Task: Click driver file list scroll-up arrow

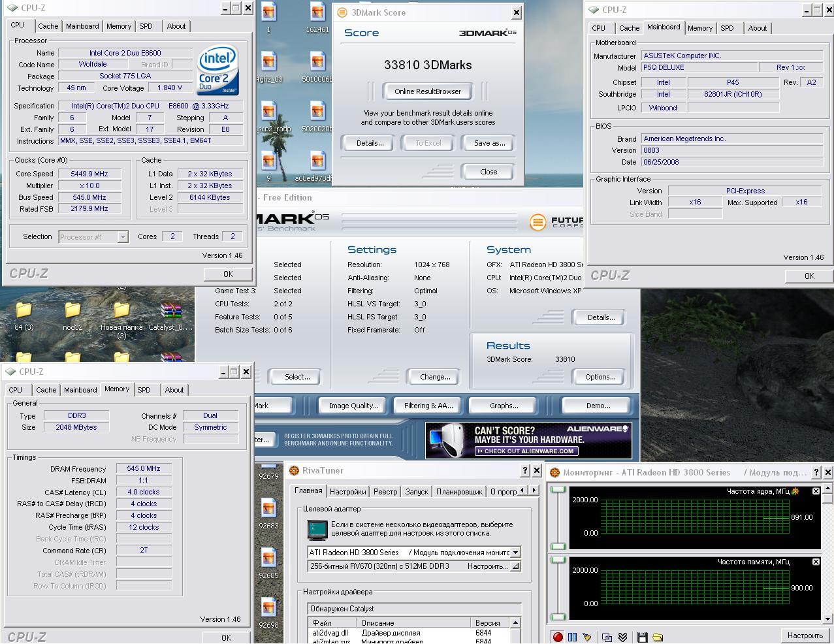Action: [x=515, y=623]
